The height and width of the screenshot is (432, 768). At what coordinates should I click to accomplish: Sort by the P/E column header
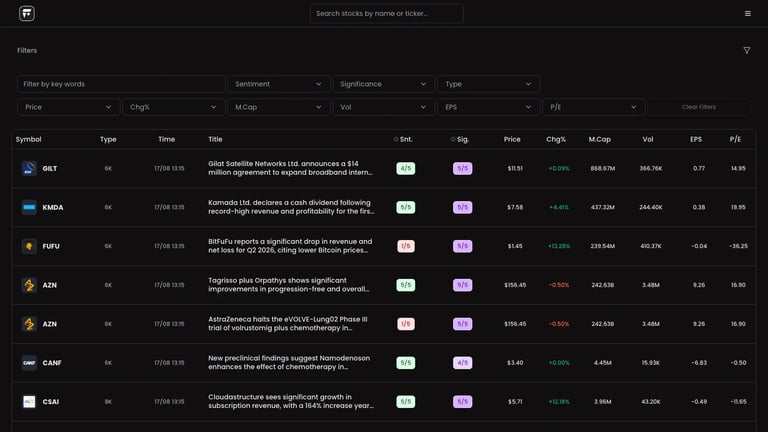735,139
